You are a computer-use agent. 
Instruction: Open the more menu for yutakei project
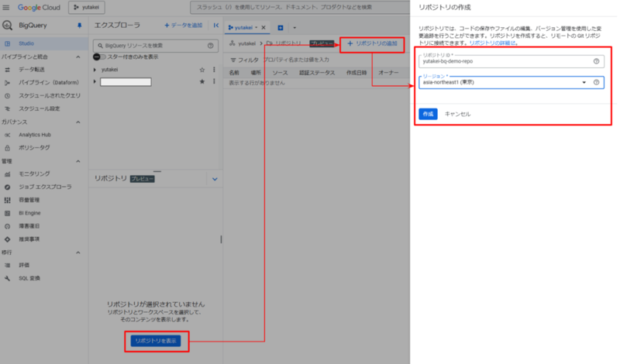(214, 70)
